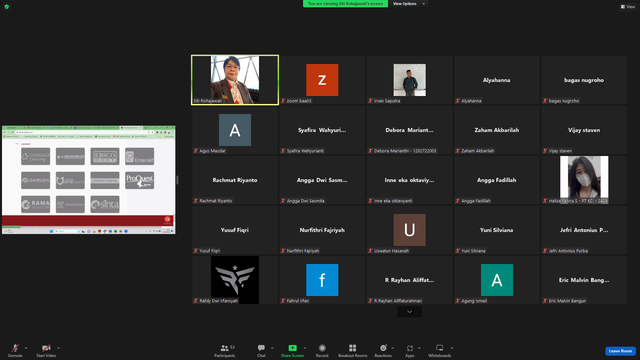Open Apps panel

click(410, 350)
